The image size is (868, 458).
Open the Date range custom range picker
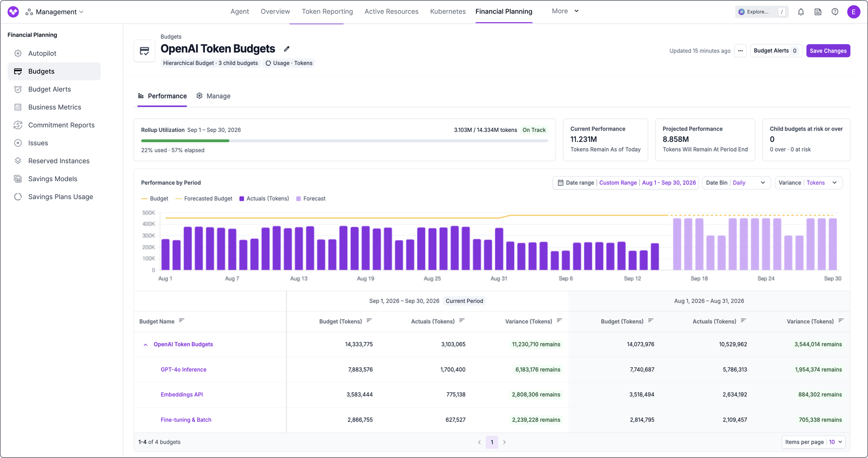click(626, 182)
